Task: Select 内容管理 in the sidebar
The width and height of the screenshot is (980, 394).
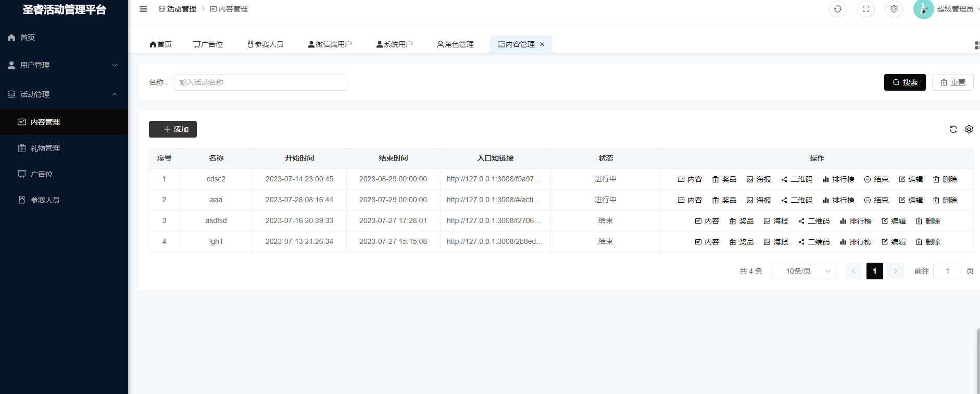Action: [64, 122]
